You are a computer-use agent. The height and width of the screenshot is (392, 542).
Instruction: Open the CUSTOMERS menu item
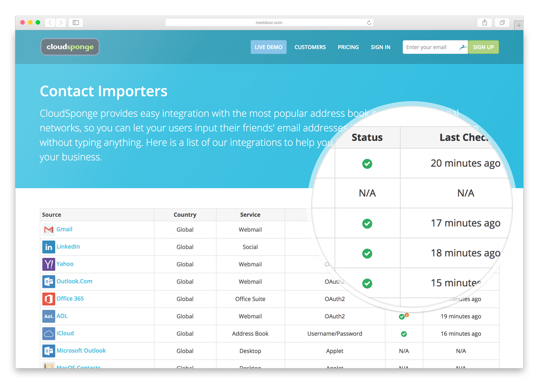pos(310,47)
